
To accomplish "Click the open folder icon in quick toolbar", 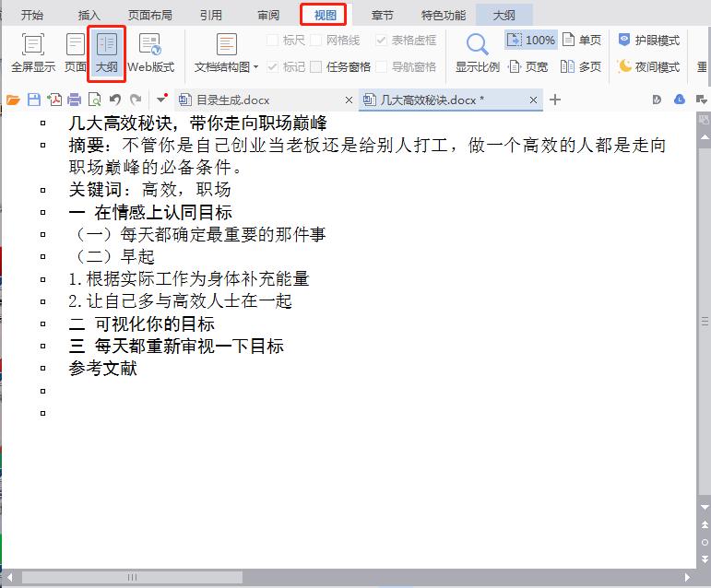I will point(13,100).
